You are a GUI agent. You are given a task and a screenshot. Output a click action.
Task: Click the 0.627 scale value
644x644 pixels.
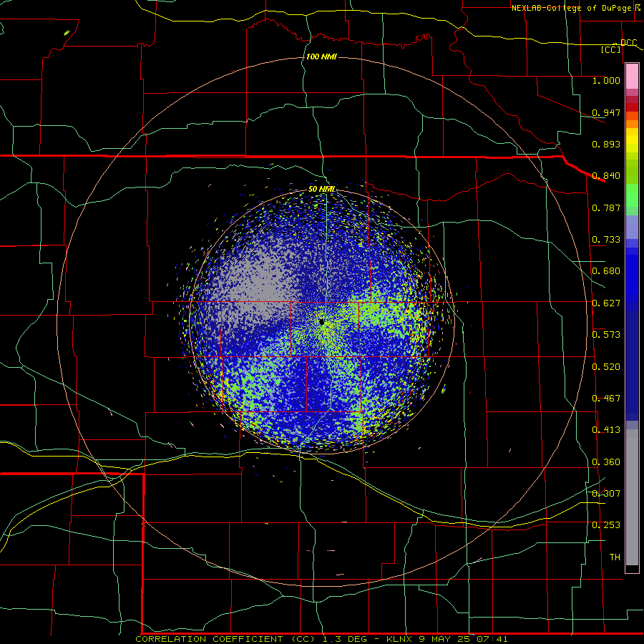[606, 303]
